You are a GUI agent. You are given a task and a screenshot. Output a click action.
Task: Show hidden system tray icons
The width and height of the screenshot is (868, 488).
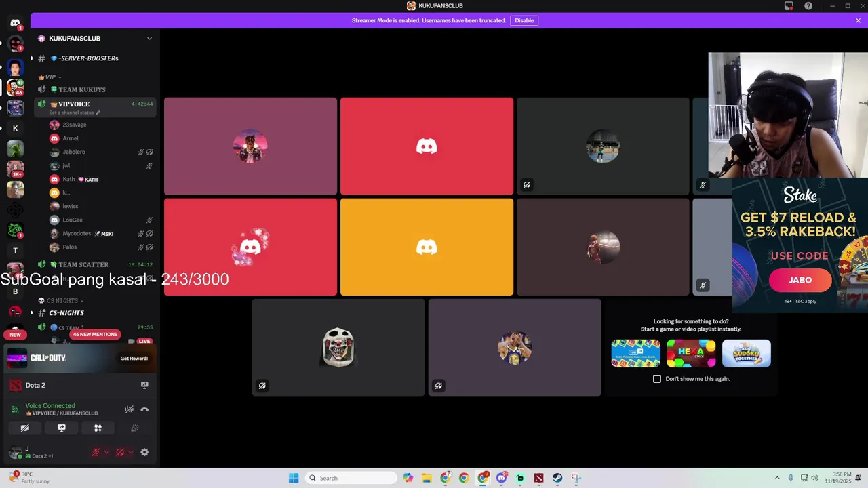pyautogui.click(x=777, y=478)
